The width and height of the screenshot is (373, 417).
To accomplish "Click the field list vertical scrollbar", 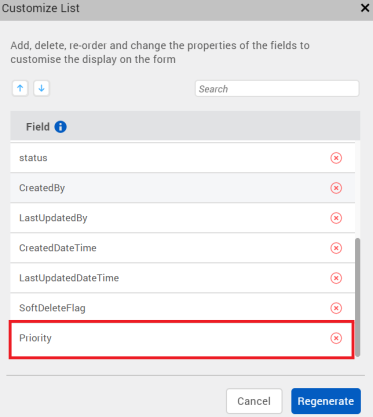I will point(358,297).
